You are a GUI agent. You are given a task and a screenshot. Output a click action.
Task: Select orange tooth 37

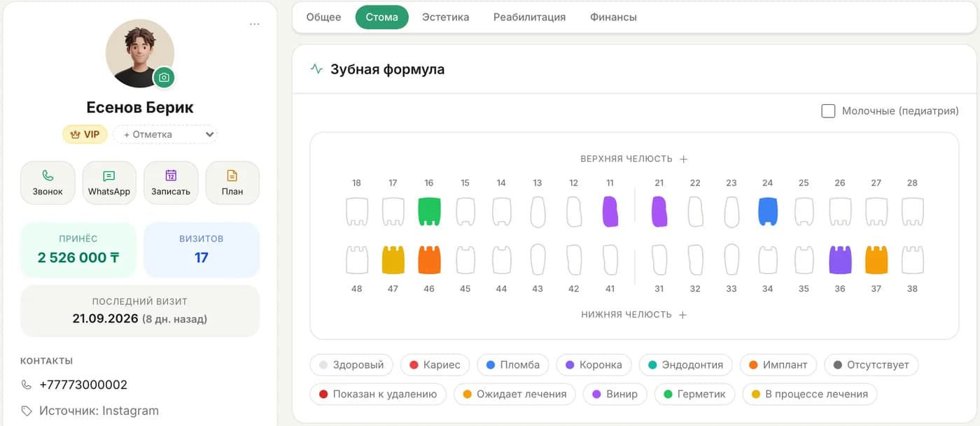coord(876,260)
